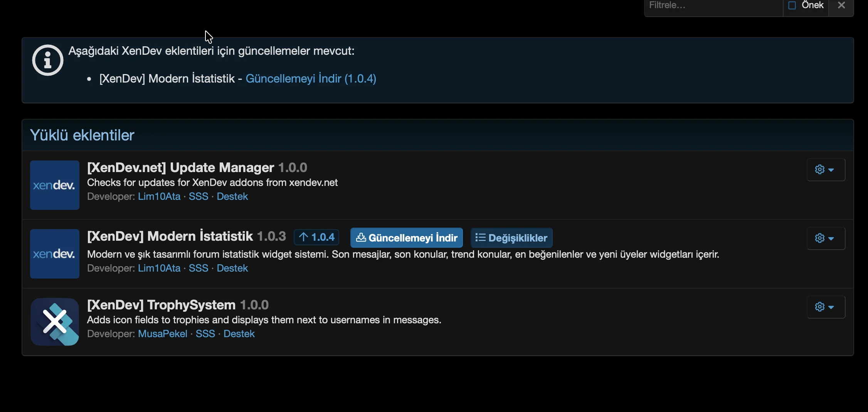Open the Destek link for TrophySystem

pyautogui.click(x=239, y=334)
